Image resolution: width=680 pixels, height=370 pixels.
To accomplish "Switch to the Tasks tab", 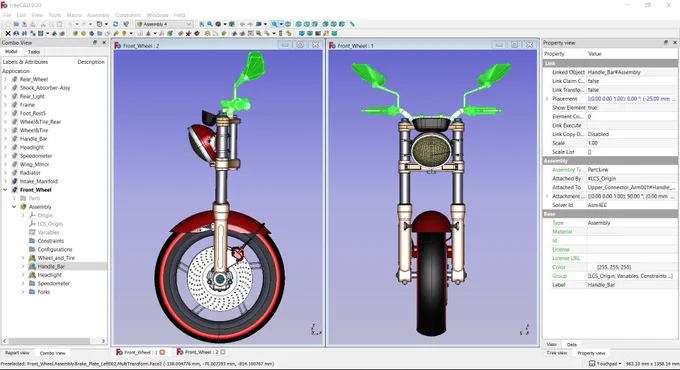I will click(34, 52).
